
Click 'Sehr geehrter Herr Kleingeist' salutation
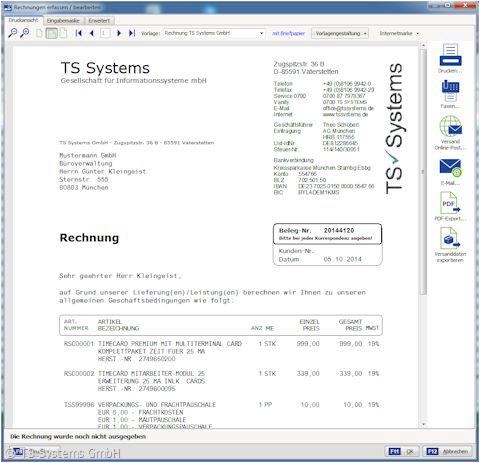pos(120,276)
